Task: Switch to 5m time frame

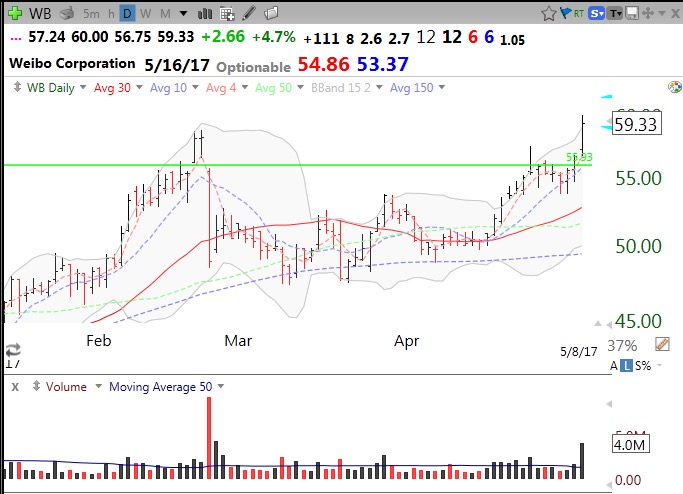Action: coord(91,14)
